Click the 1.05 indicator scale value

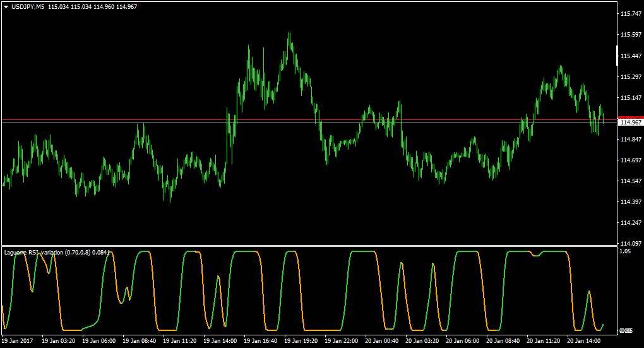[x=625, y=251]
